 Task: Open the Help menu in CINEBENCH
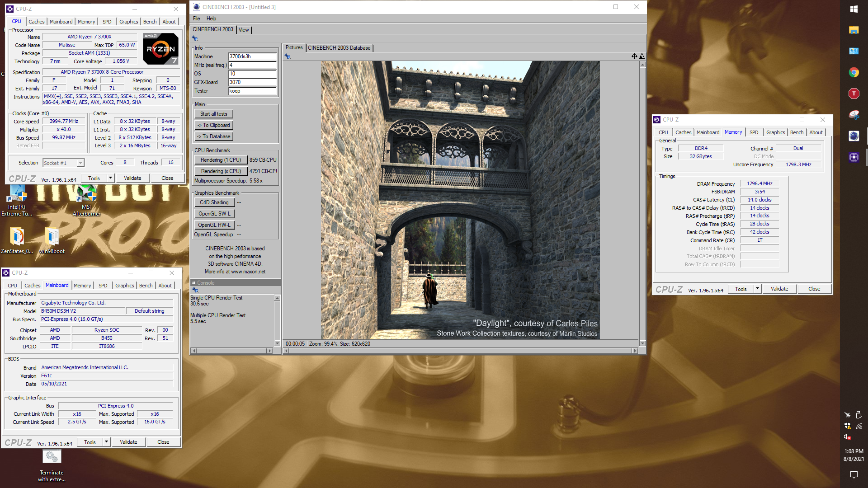(x=211, y=19)
